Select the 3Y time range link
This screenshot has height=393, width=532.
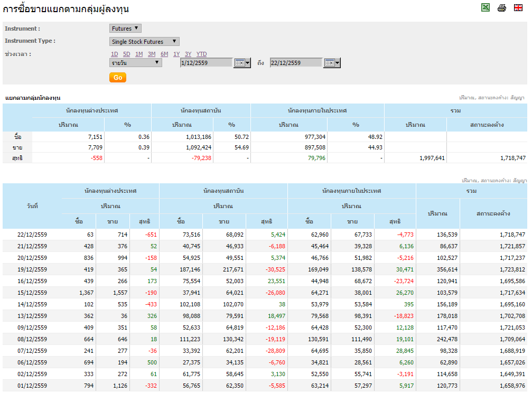click(x=188, y=54)
